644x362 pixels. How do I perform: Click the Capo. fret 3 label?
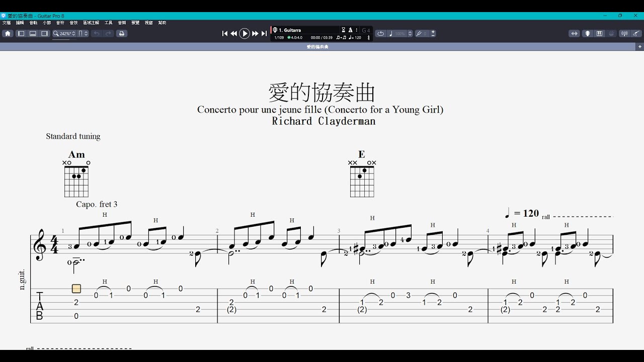(x=97, y=204)
